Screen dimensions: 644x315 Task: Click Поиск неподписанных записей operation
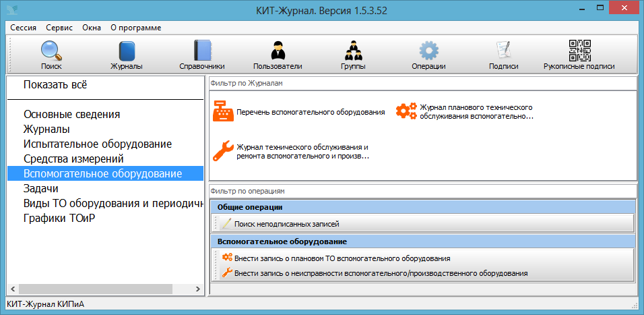287,224
